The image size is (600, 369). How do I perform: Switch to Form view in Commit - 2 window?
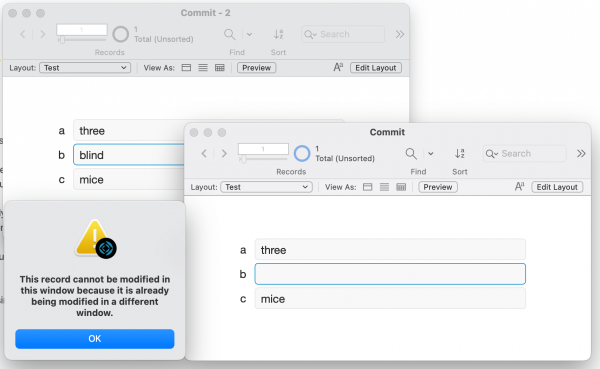(x=186, y=68)
